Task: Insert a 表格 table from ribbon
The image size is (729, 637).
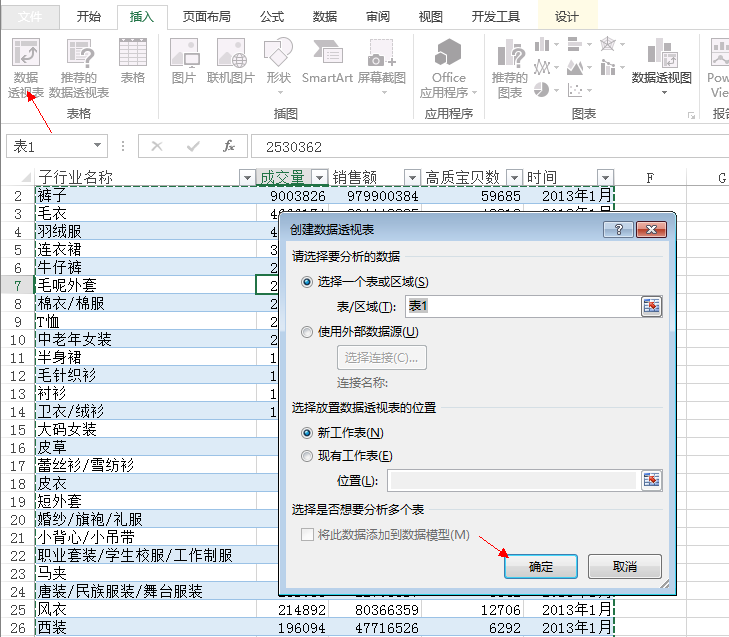Action: tap(133, 61)
